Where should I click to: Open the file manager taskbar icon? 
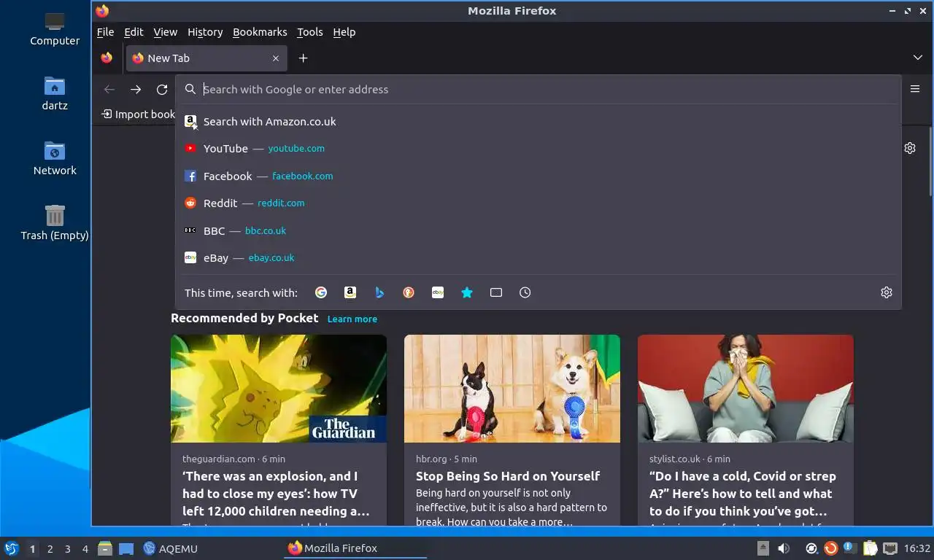point(105,548)
